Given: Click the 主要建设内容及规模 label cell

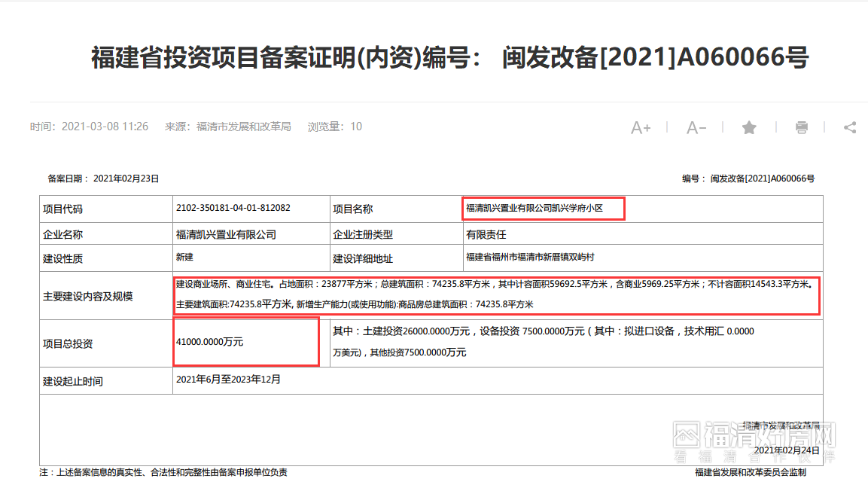Looking at the screenshot, I should tap(105, 297).
